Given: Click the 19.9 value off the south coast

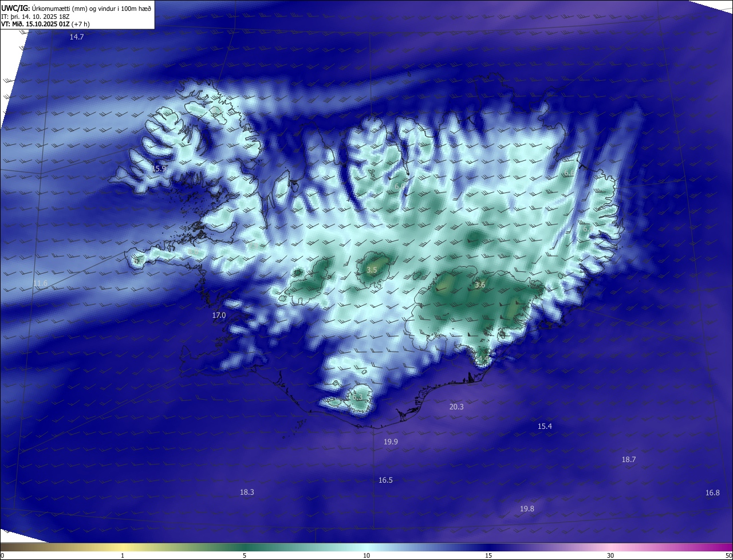Looking at the screenshot, I should (x=391, y=441).
